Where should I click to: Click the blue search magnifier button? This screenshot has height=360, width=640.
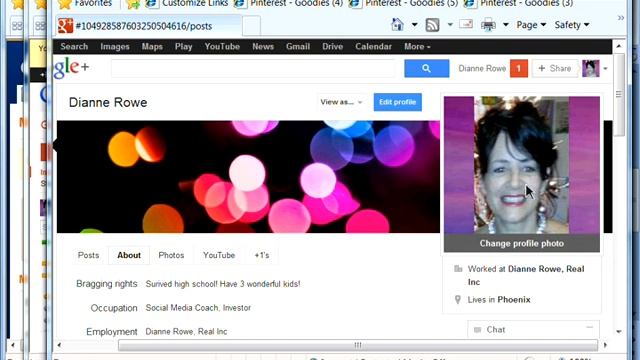point(427,68)
